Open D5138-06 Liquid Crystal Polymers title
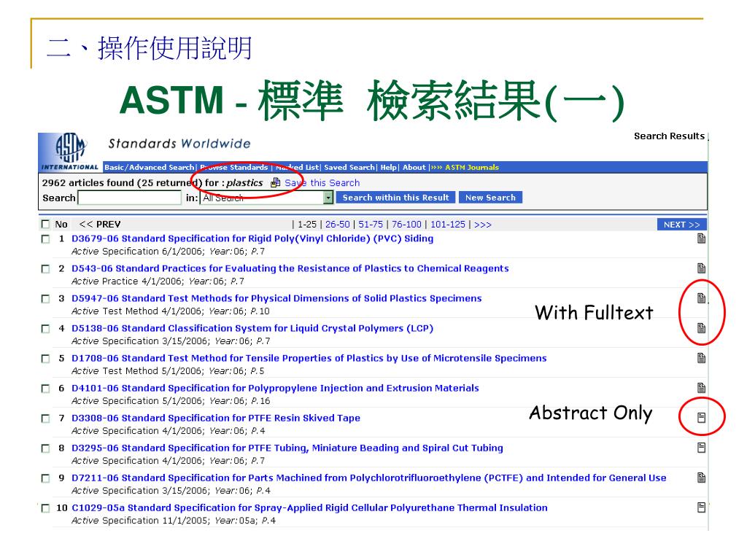This screenshot has width=747, height=560. click(x=252, y=328)
